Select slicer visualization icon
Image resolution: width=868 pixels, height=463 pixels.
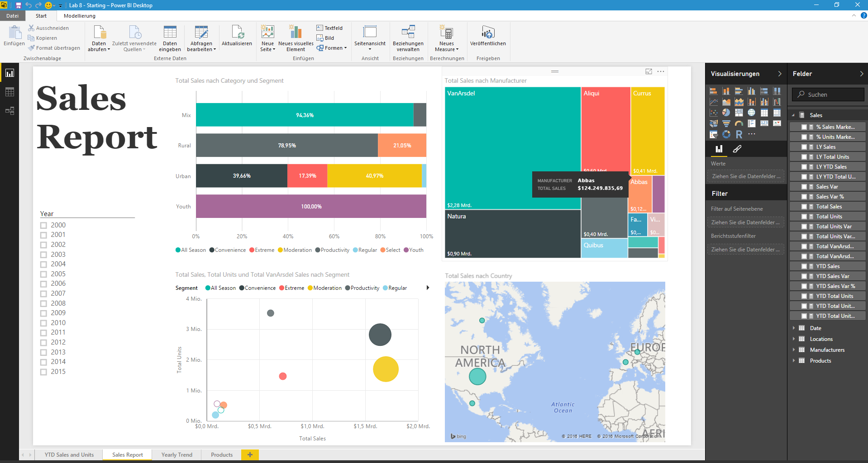[713, 134]
